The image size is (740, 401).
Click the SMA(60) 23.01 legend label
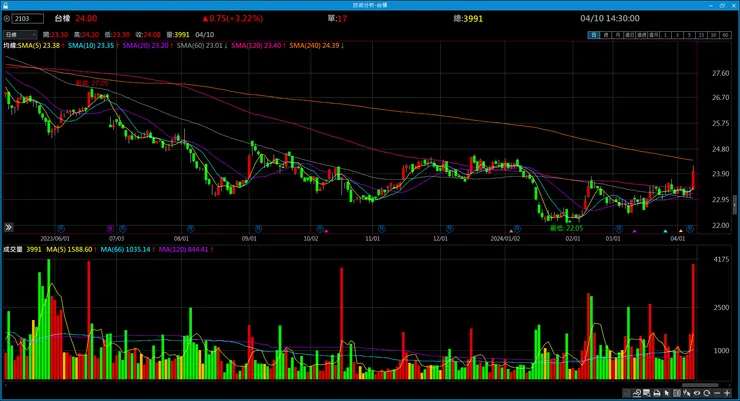(x=200, y=46)
